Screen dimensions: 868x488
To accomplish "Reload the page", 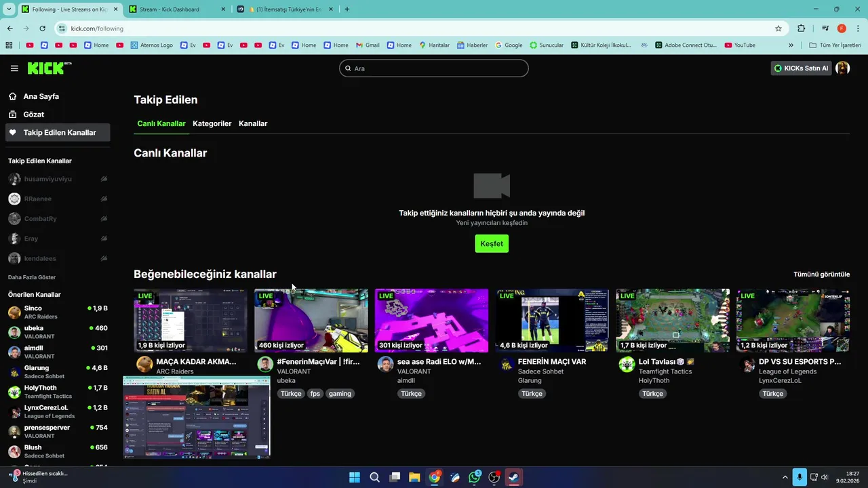I will [42, 28].
